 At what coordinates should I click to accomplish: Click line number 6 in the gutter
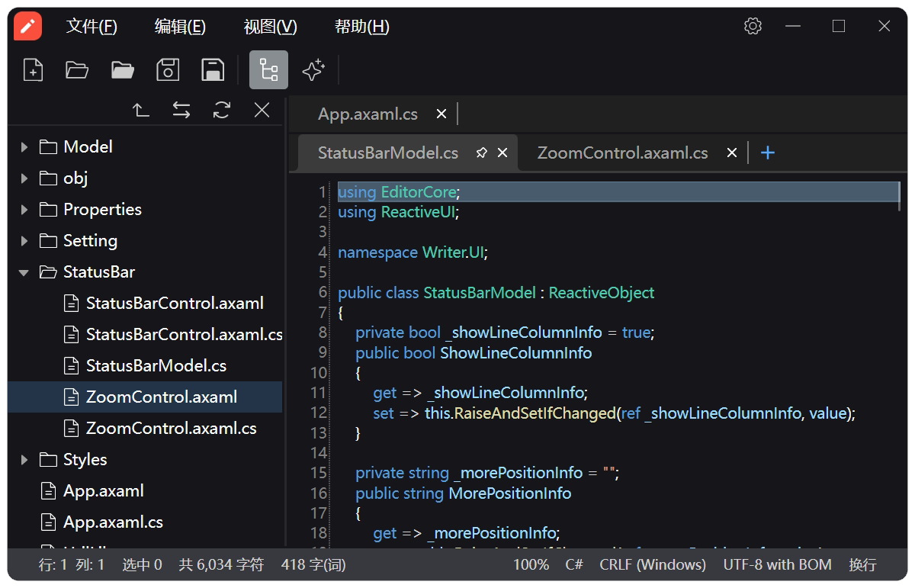[323, 293]
